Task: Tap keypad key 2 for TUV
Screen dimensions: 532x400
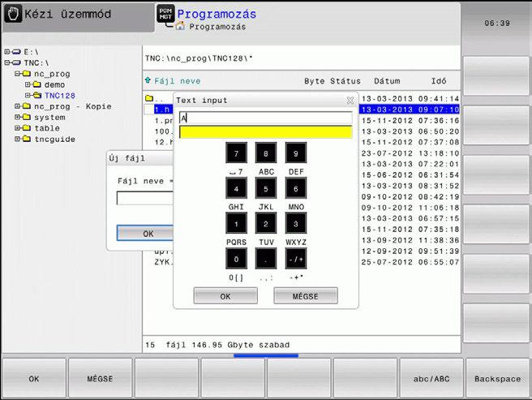Action: 266,223
